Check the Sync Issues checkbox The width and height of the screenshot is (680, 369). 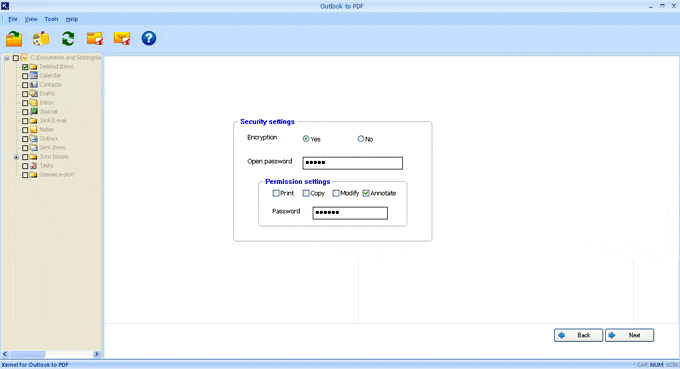[x=25, y=157]
